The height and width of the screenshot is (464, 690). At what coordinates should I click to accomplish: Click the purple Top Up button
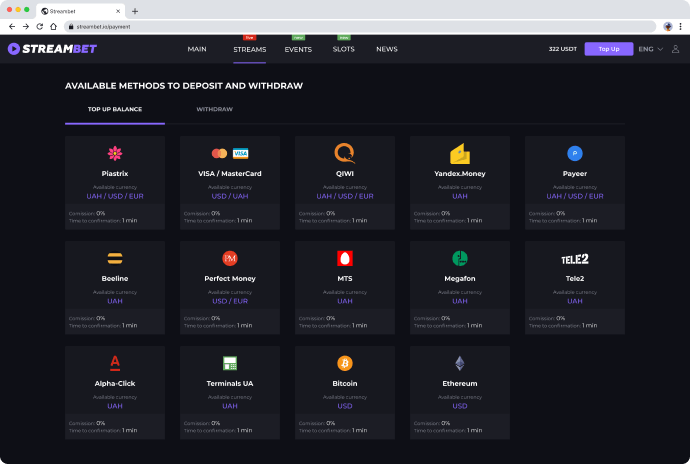609,49
